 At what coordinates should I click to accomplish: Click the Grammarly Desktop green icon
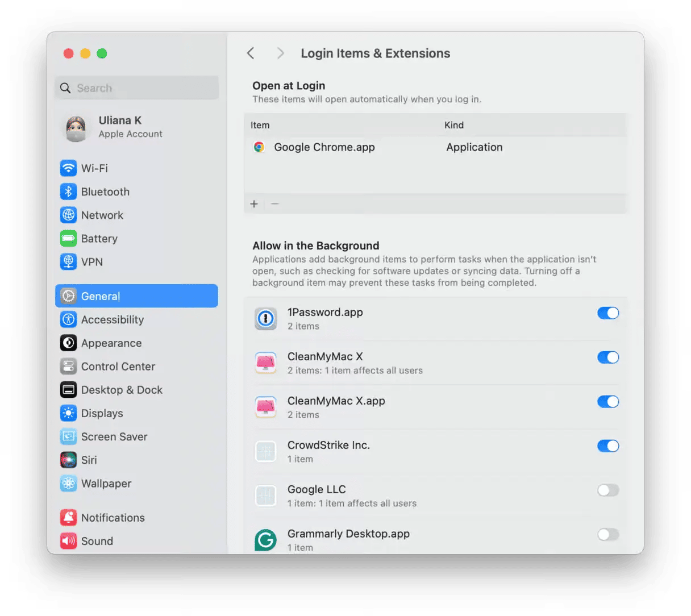[265, 540]
